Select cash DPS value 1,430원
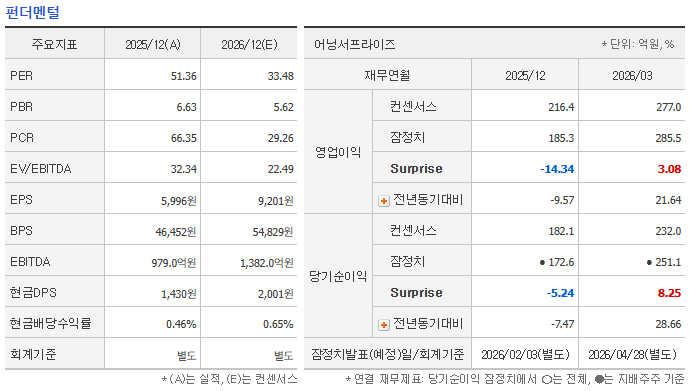The height and width of the screenshot is (391, 690). tap(179, 294)
